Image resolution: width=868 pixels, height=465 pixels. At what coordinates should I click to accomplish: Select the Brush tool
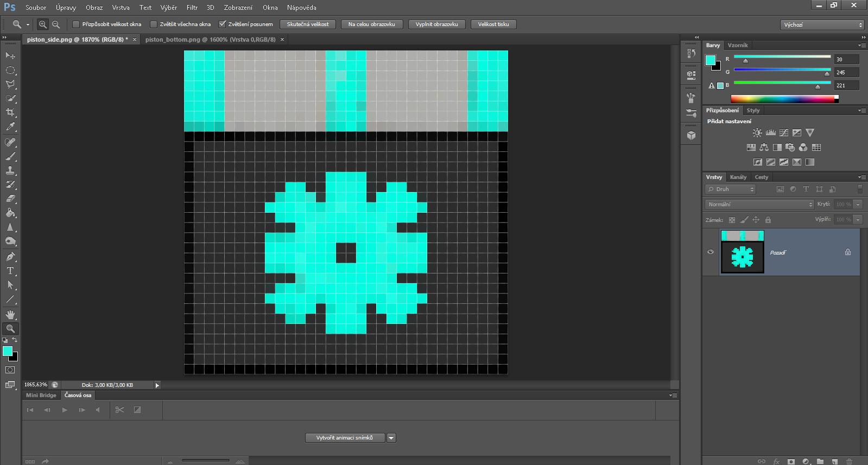[x=10, y=156]
